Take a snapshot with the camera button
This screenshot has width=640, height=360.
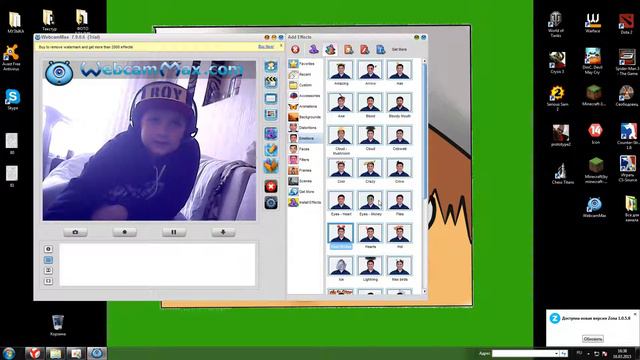coord(75,232)
